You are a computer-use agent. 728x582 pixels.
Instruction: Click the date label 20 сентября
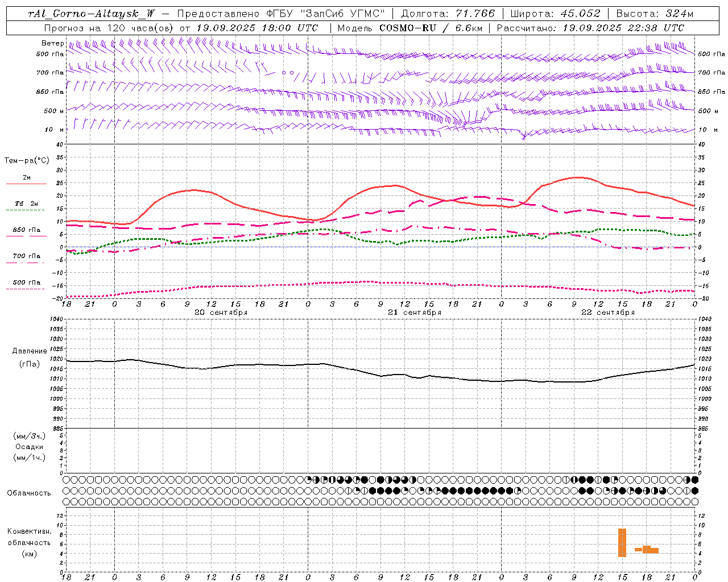coord(221,313)
